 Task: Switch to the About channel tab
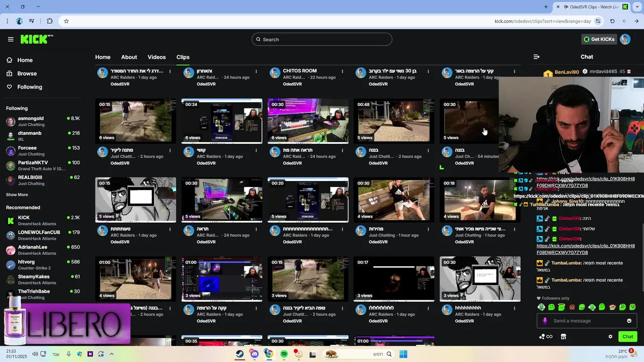pos(129,57)
